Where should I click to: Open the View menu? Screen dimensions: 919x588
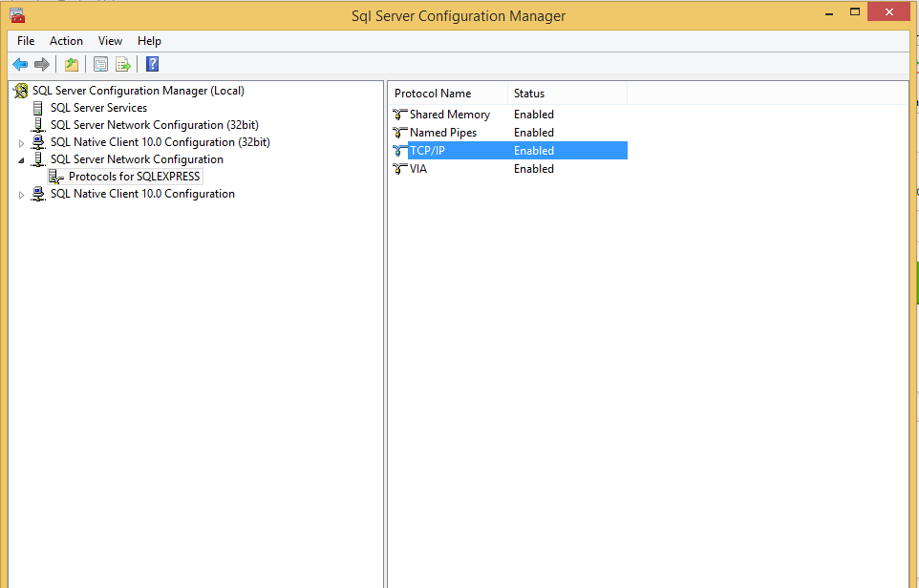point(110,40)
